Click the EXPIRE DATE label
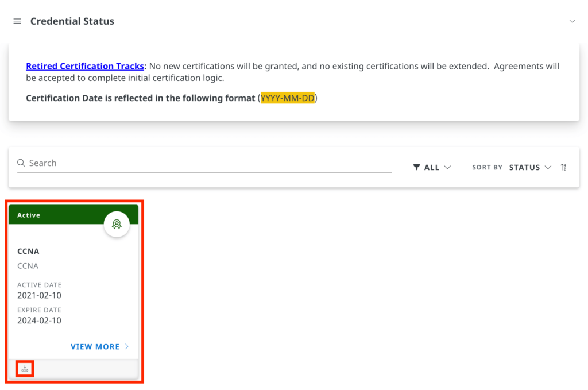The image size is (588, 390). [x=39, y=310]
